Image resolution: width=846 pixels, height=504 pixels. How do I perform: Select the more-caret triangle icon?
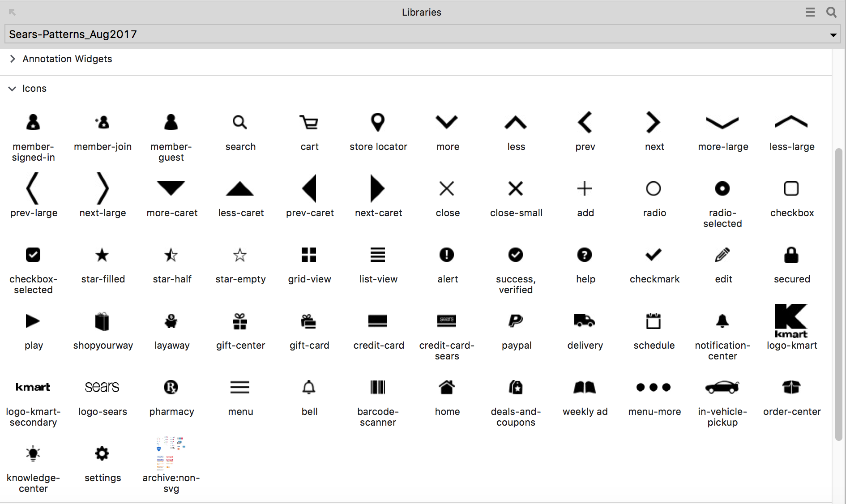(x=171, y=188)
